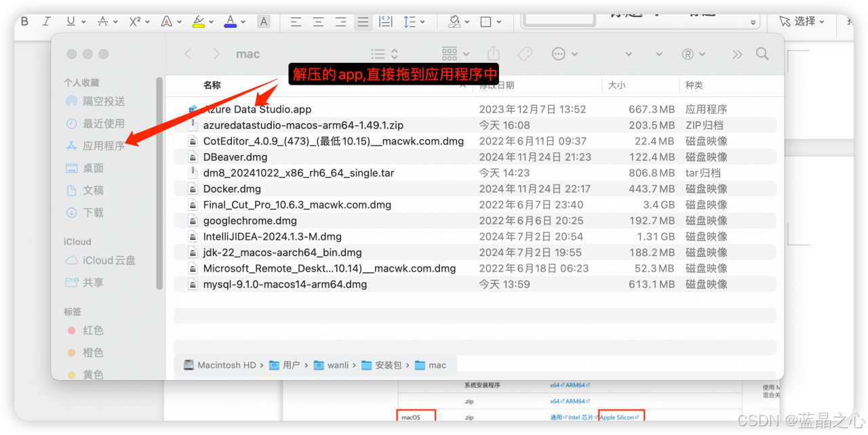Open 隔空投送 in the Finder sidebar
This screenshot has width=868, height=435.
pyautogui.click(x=95, y=101)
